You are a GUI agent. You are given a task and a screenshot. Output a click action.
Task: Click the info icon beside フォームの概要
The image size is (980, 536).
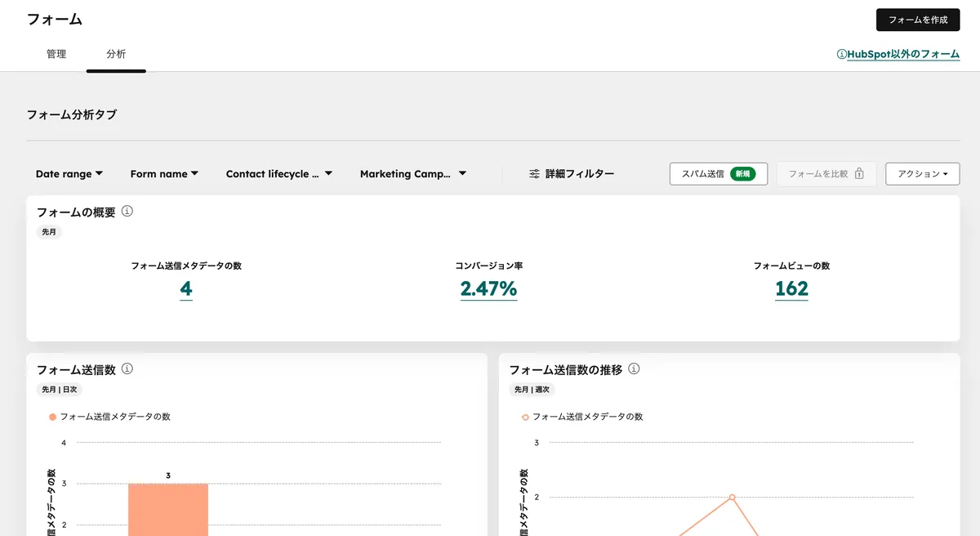tap(127, 211)
